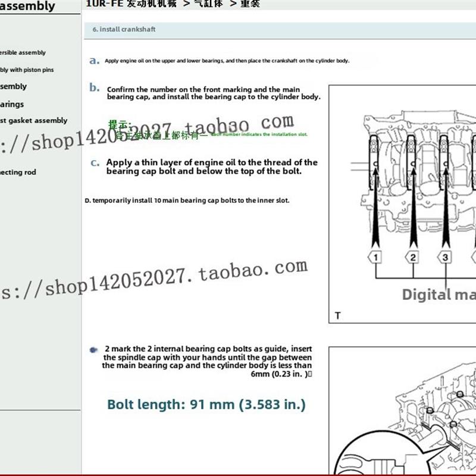Click the '重装' breadcrumb segment
This screenshot has width=476, height=476.
[250, 4]
